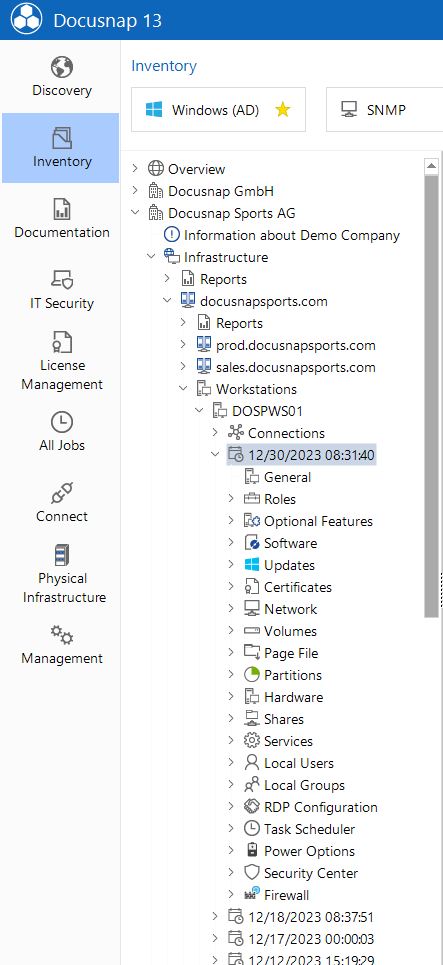Expand the Overview tree node
The width and height of the screenshot is (443, 965).
coord(135,169)
